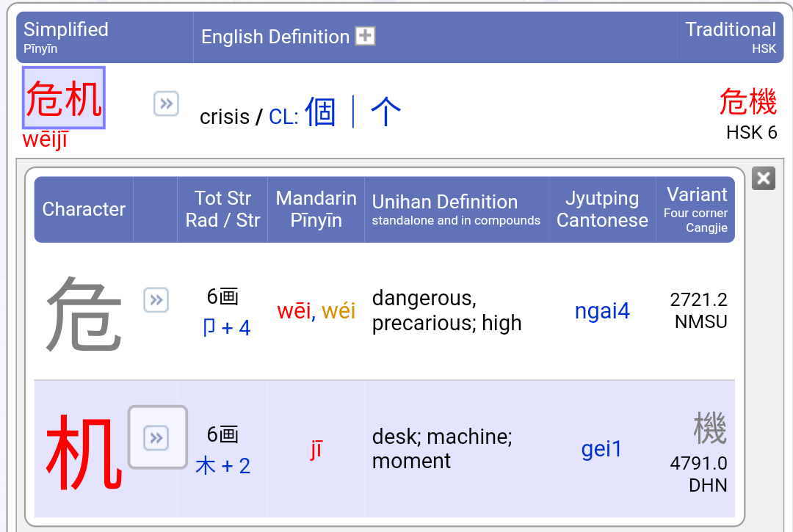The width and height of the screenshot is (793, 532).
Task: Close the character breakdown panel
Action: pyautogui.click(x=763, y=178)
